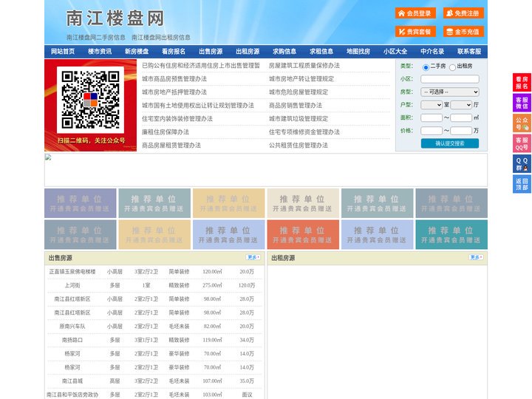This screenshot has height=399, width=532.
Task: Click the minimum 面积 input field
Action: pyautogui.click(x=432, y=117)
